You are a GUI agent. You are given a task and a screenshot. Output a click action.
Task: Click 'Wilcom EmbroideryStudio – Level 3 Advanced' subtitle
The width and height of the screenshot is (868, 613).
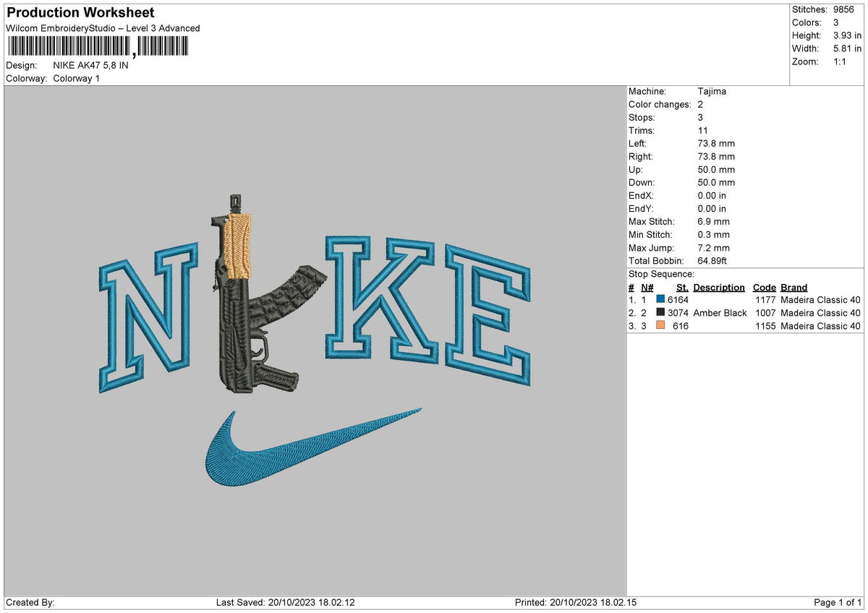[x=103, y=28]
